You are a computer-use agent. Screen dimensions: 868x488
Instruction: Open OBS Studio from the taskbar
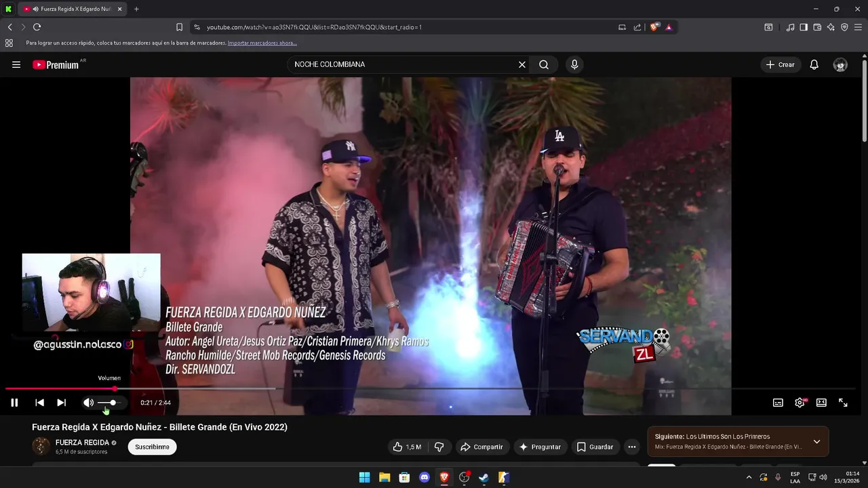tap(464, 477)
